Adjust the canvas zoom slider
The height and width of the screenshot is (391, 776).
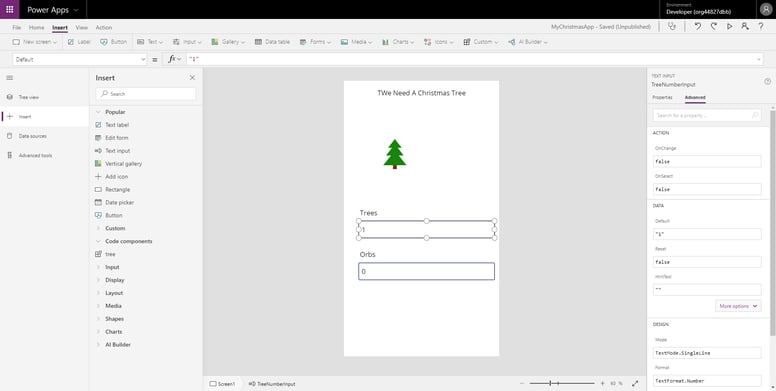[562, 384]
